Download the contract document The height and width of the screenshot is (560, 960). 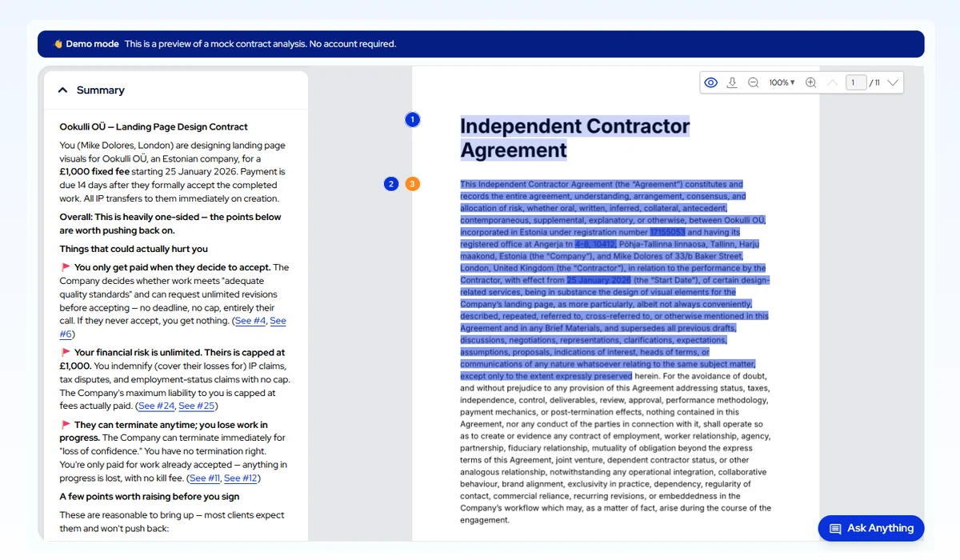(x=732, y=82)
